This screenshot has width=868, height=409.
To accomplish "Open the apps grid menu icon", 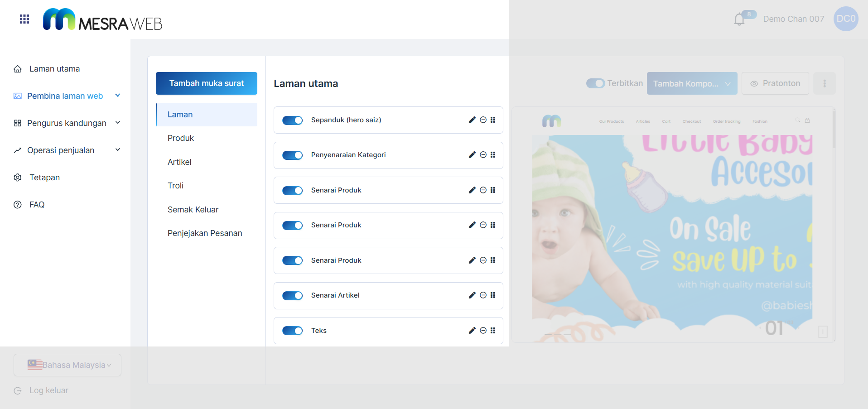I will point(24,19).
